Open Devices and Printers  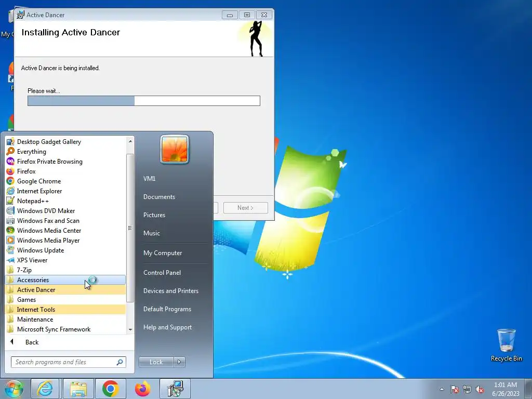170,291
